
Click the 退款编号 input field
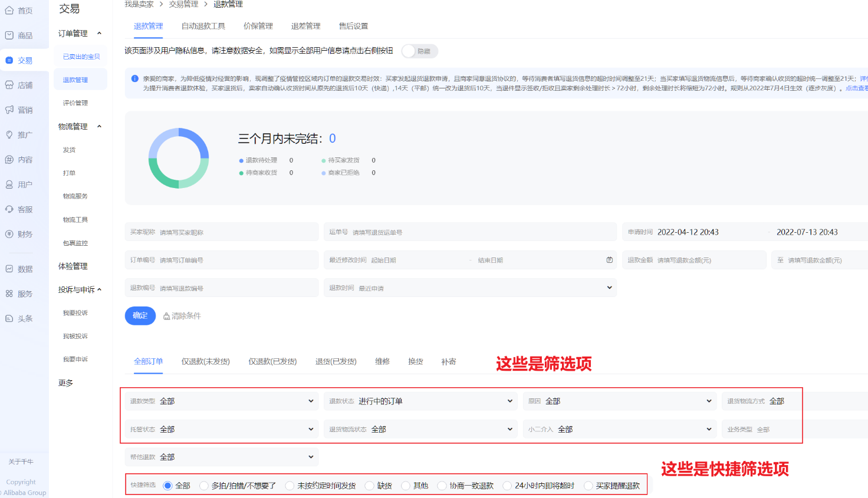tap(222, 288)
